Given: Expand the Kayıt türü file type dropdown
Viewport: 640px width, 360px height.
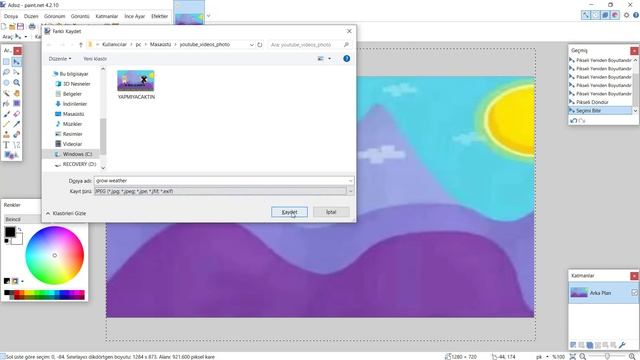Looking at the screenshot, I should click(350, 191).
